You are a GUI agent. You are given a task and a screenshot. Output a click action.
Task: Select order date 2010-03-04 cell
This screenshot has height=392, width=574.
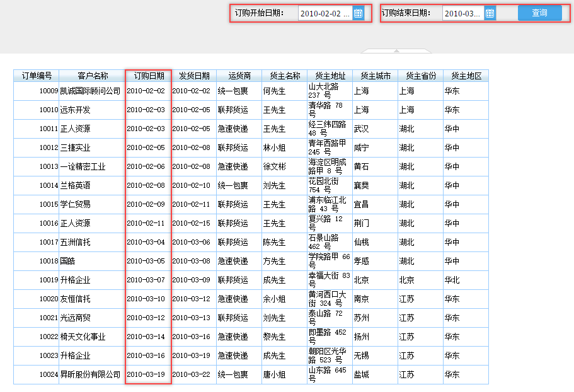tap(148, 242)
